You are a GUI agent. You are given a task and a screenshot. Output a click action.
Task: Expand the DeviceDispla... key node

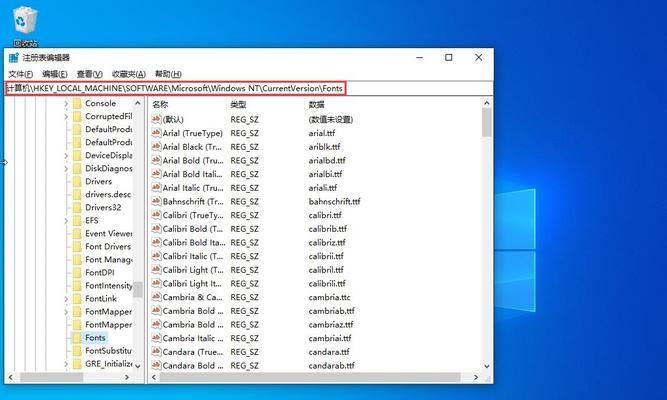coord(66,155)
